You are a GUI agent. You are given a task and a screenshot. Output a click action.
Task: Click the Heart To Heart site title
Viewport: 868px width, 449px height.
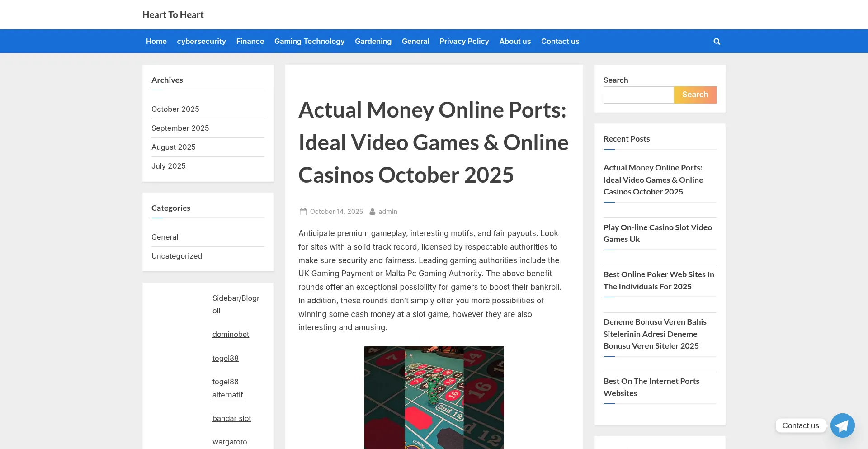(173, 15)
